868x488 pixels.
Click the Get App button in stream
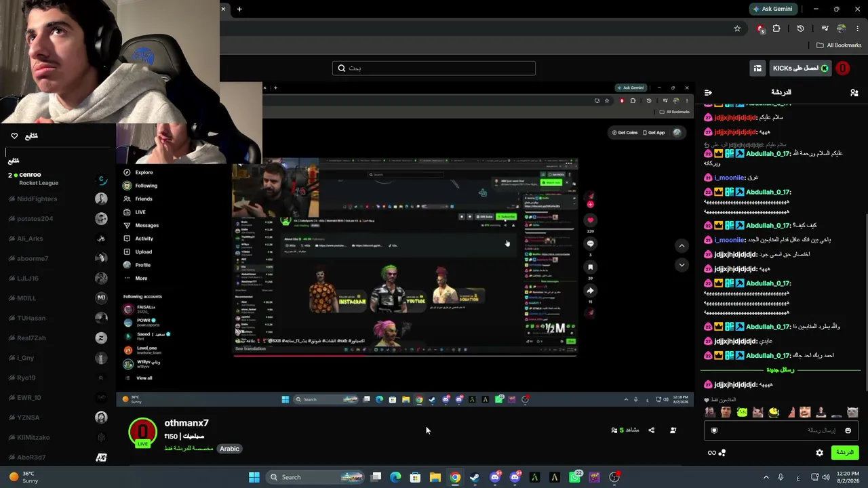(x=654, y=133)
